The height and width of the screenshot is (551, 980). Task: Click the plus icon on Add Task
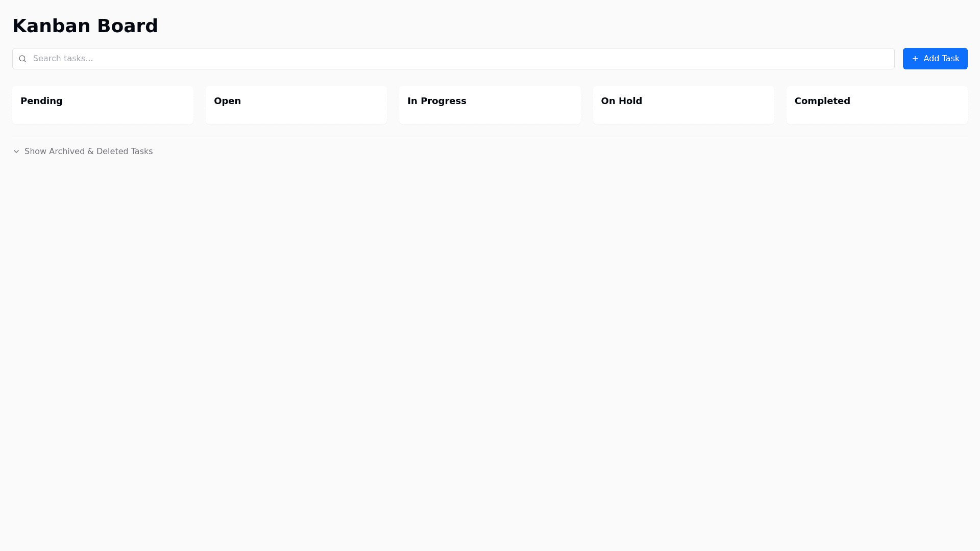tap(915, 59)
